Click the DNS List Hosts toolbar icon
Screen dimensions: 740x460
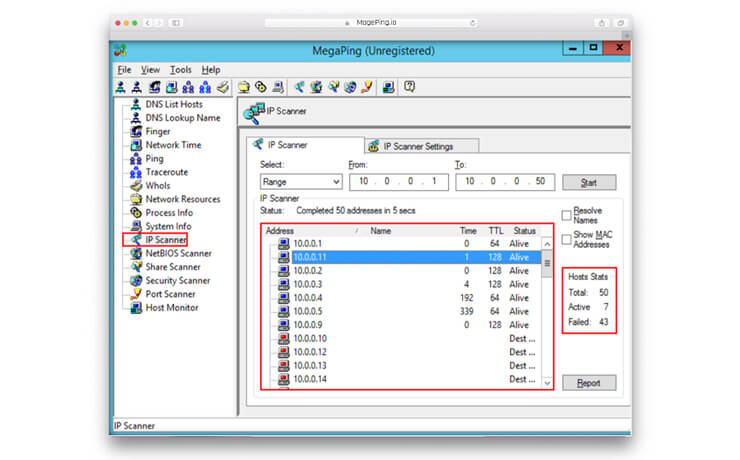click(121, 87)
